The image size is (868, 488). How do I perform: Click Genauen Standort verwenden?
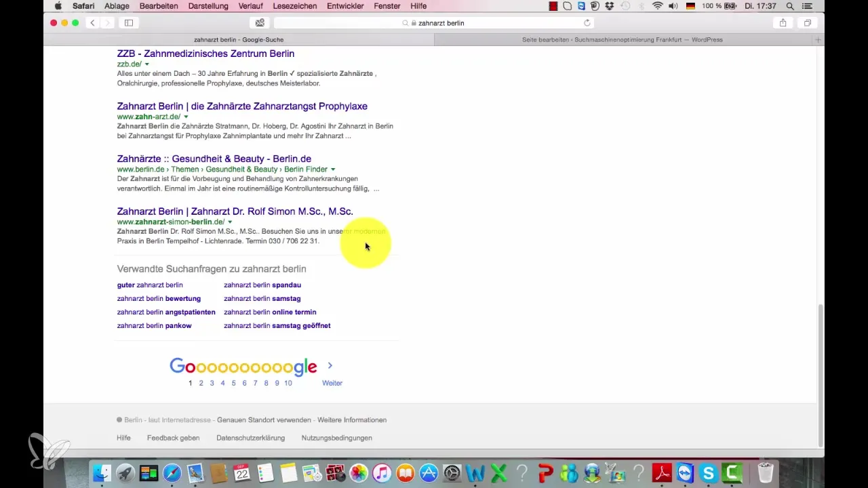[x=264, y=420]
